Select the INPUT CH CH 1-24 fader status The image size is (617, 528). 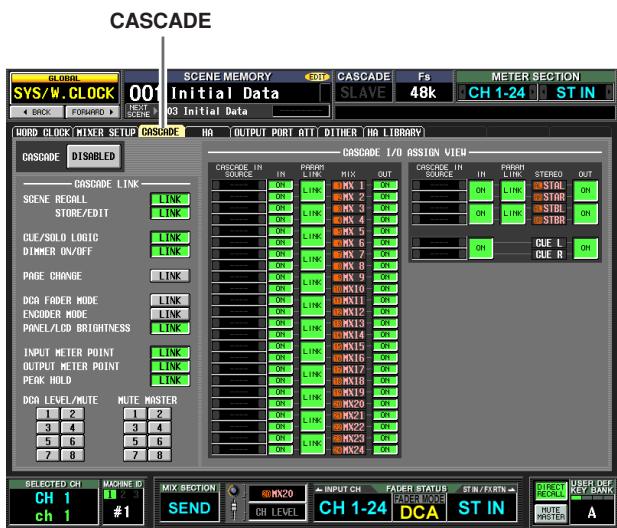coord(353,508)
